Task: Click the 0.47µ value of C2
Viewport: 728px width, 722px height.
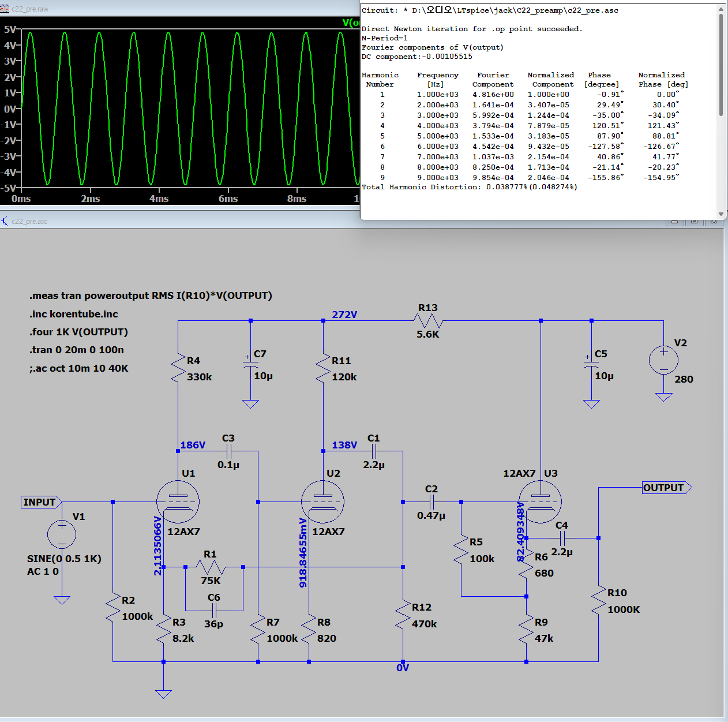Action: [x=431, y=515]
